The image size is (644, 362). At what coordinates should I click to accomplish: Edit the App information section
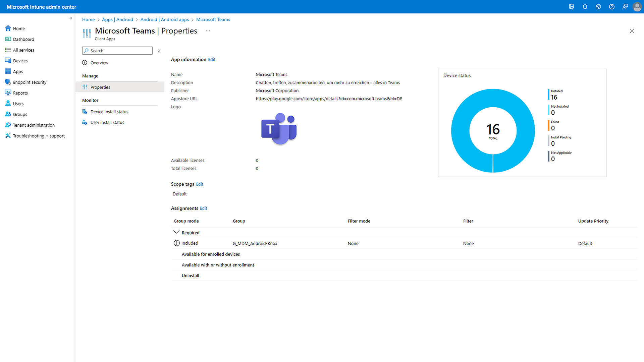pos(212,59)
